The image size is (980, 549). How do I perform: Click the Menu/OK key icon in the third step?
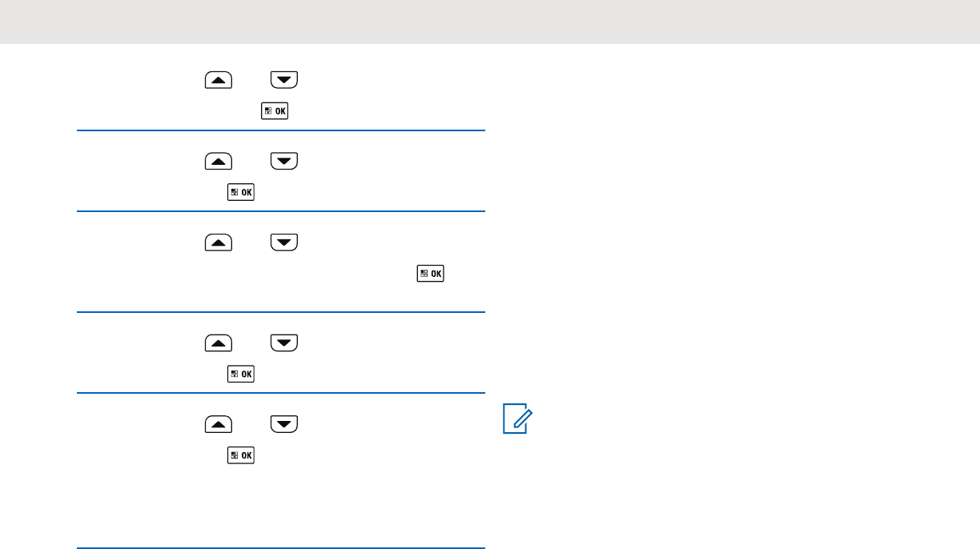[430, 274]
